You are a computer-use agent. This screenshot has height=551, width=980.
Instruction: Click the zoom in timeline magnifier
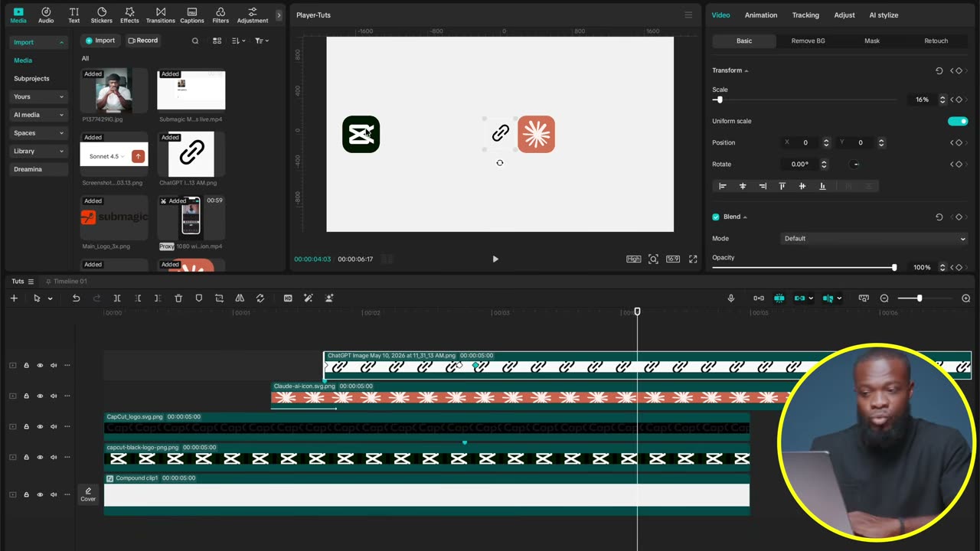click(966, 298)
